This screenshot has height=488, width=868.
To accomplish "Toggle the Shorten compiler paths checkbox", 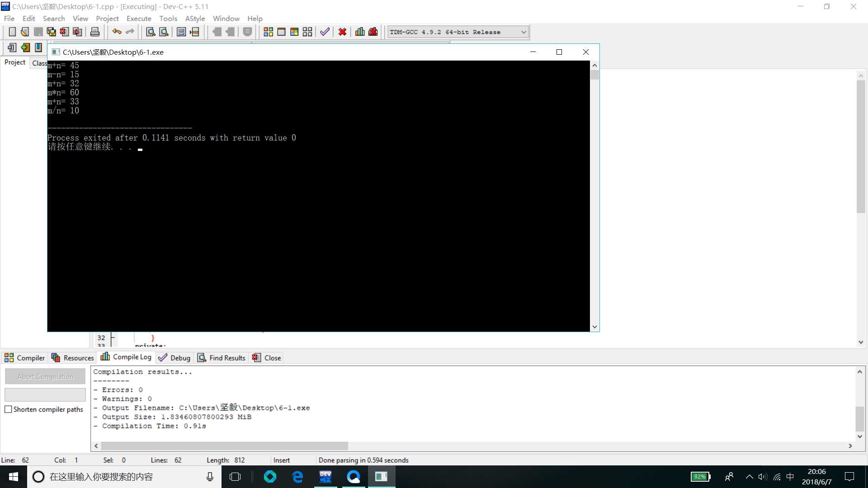I will click(9, 409).
